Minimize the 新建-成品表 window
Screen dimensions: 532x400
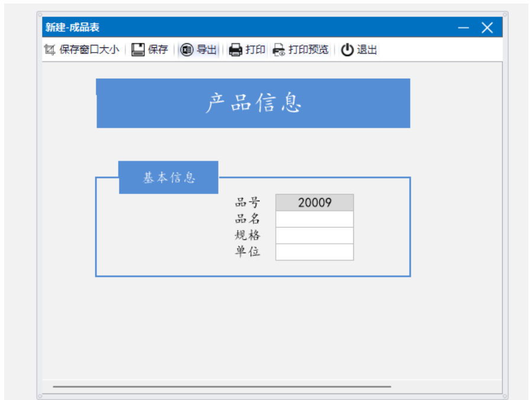click(463, 28)
